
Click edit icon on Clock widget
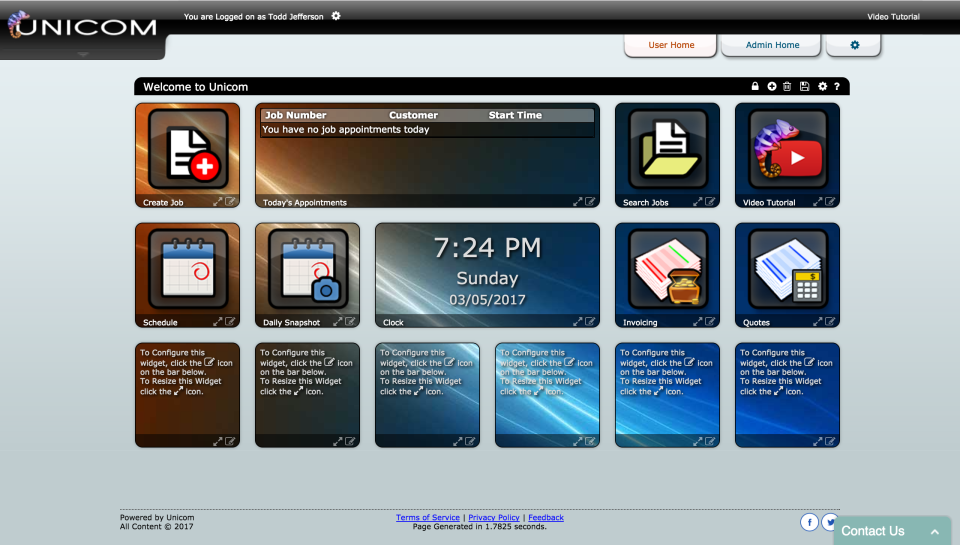(590, 321)
